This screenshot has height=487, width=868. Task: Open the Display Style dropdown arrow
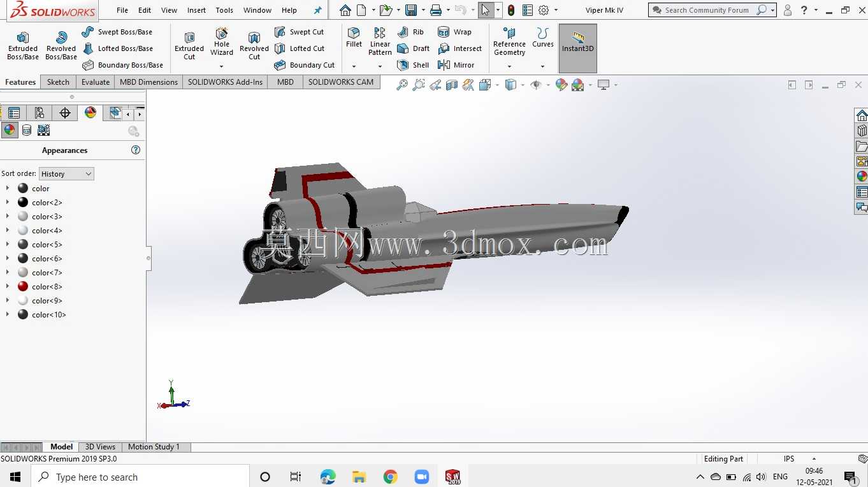[x=523, y=85]
